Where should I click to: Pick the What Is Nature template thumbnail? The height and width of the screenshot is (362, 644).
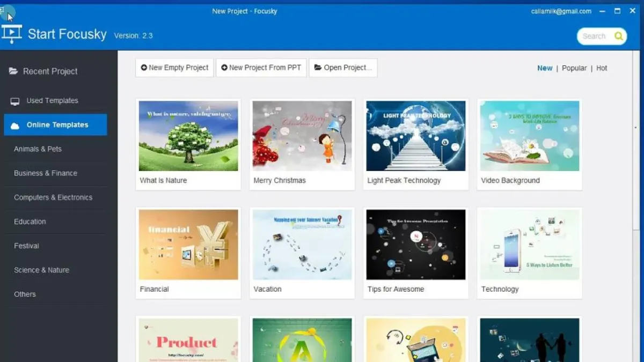188,136
